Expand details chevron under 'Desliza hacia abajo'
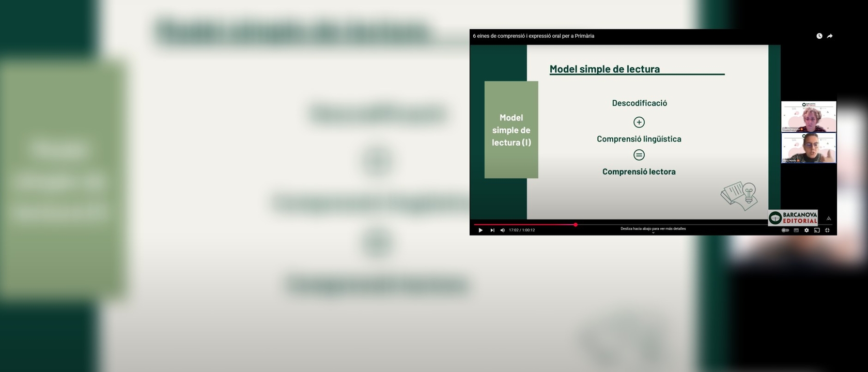 [653, 233]
